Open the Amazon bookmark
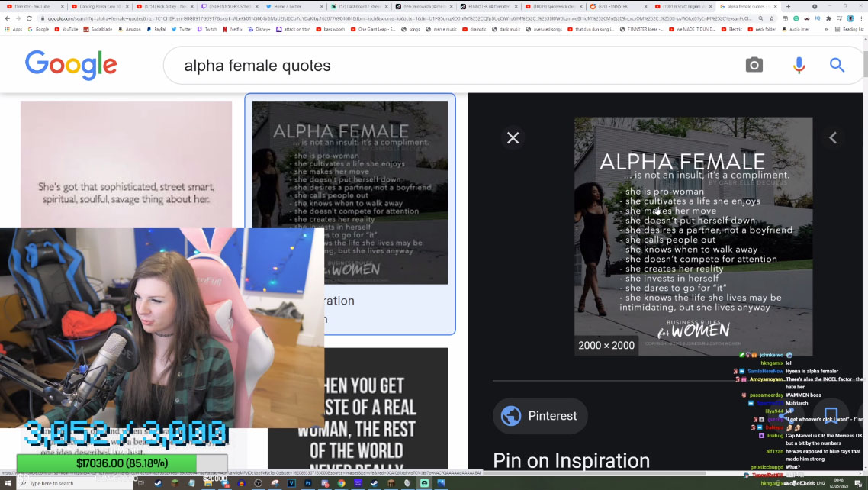Image resolution: width=868 pixels, height=490 pixels. coord(130,29)
